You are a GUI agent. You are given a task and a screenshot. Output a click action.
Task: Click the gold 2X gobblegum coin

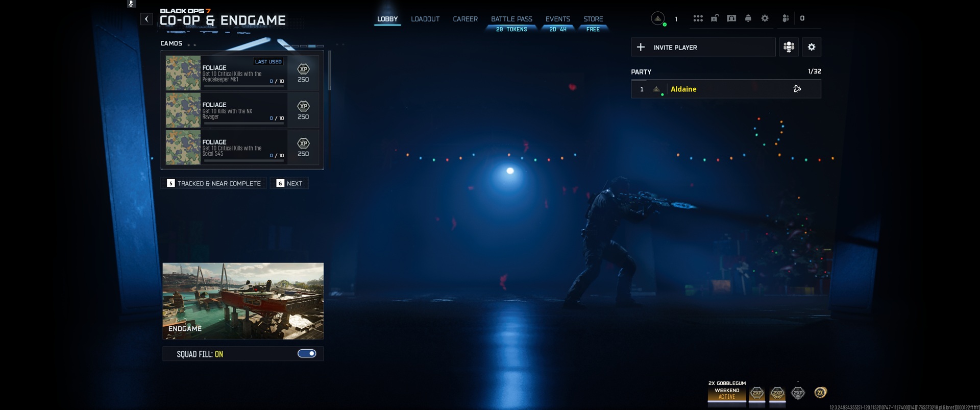[820, 392]
